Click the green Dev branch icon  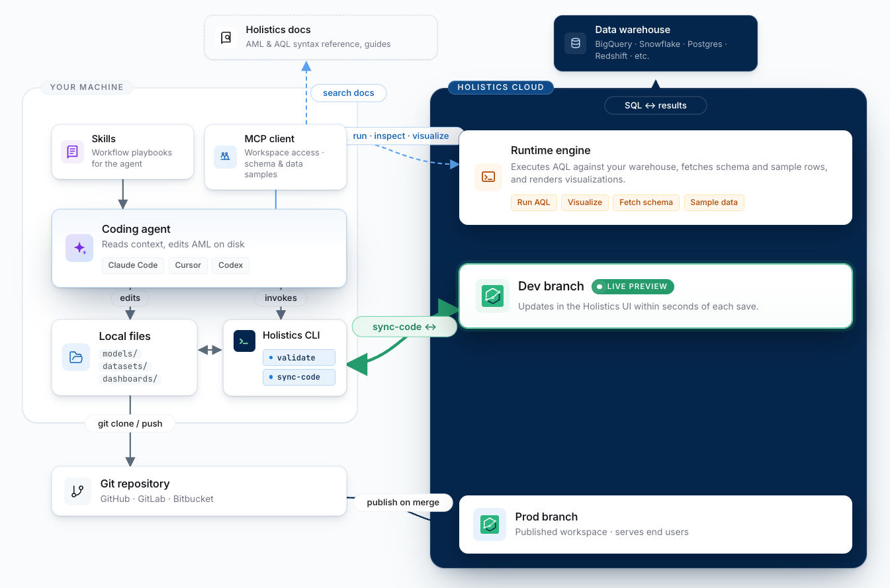click(492, 296)
